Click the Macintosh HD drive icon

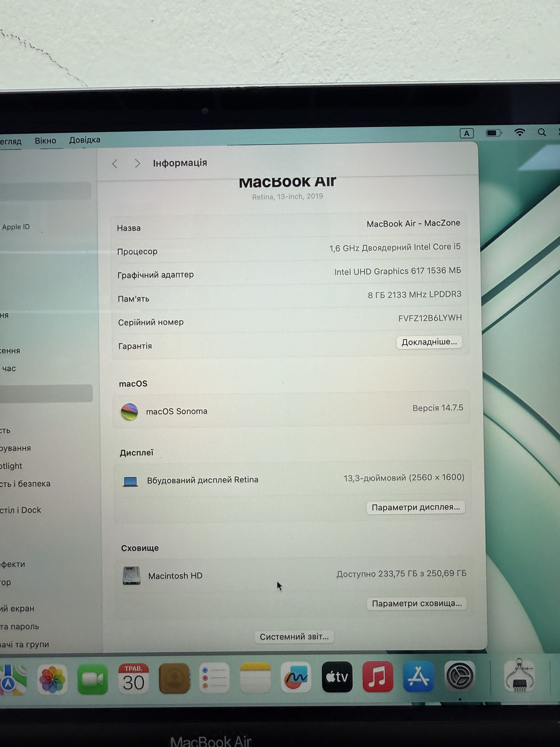coord(132,576)
